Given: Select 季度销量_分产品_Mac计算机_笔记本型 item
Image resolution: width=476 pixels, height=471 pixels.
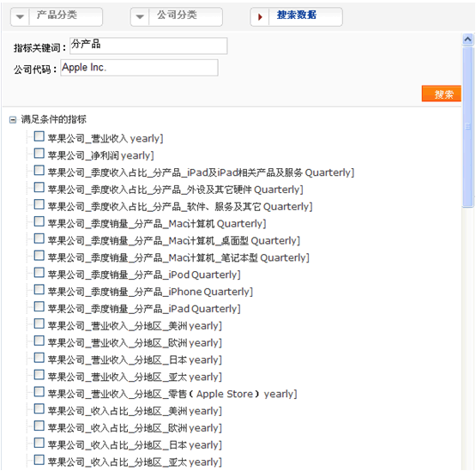Looking at the screenshot, I should point(178,258).
